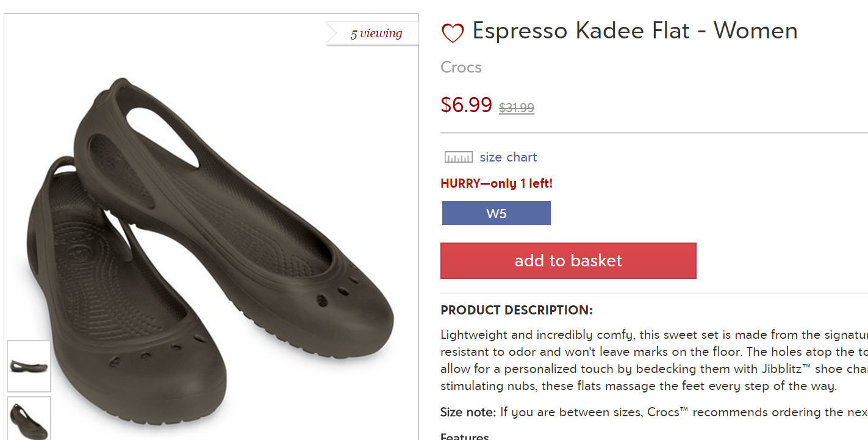Open the size chart link
868x440 pixels.
point(508,157)
